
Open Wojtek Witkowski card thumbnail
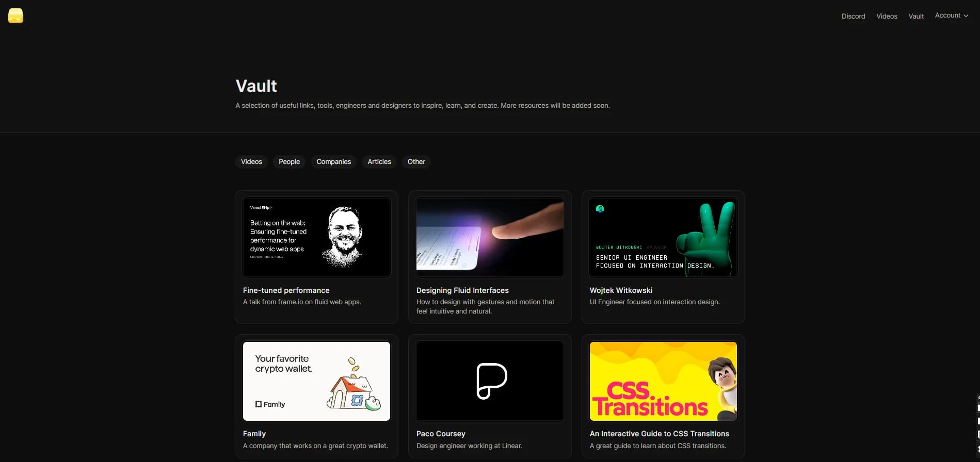point(663,237)
